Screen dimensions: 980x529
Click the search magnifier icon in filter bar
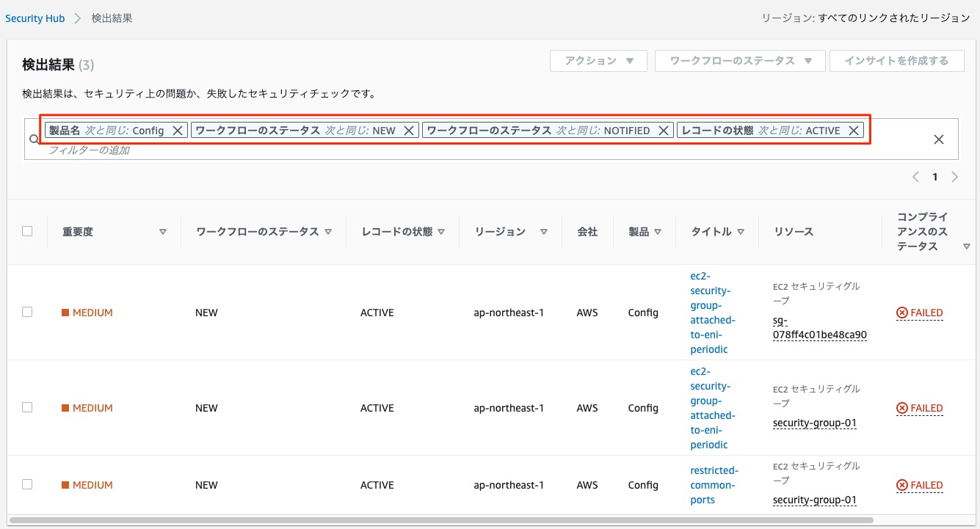click(34, 139)
